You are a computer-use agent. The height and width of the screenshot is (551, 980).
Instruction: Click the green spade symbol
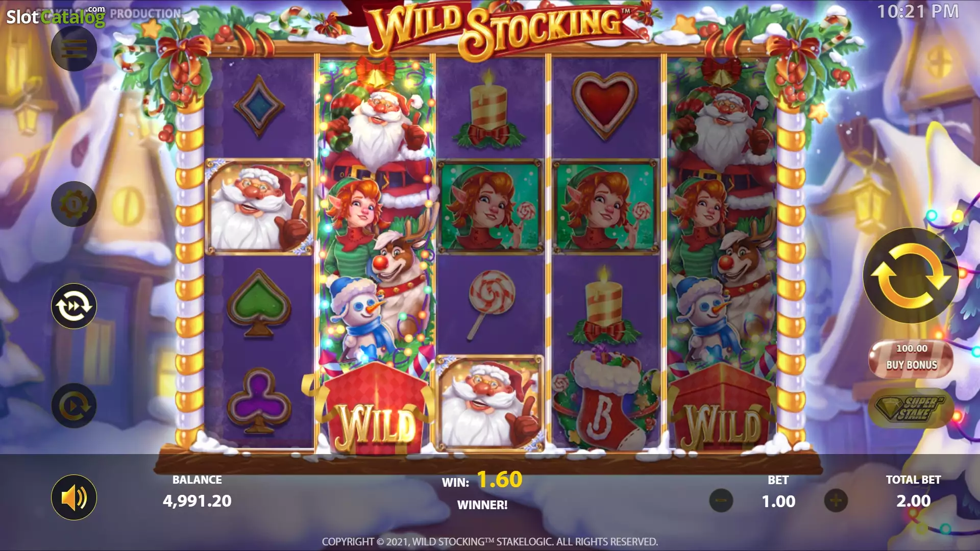(259, 304)
